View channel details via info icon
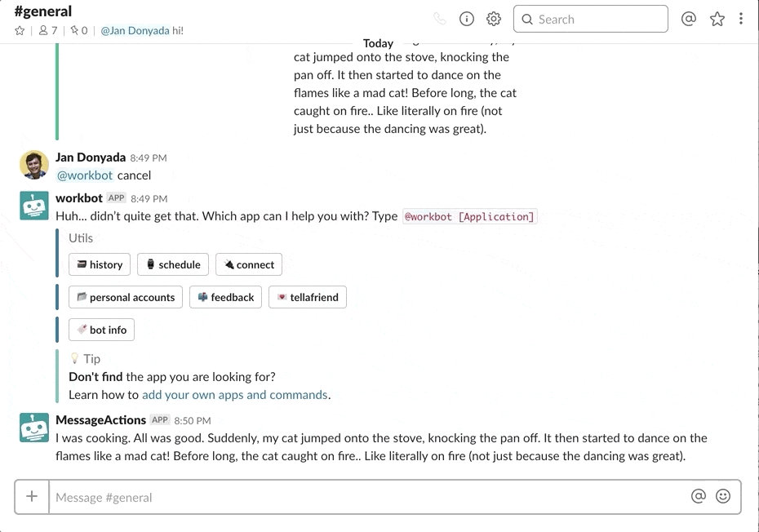 point(466,18)
